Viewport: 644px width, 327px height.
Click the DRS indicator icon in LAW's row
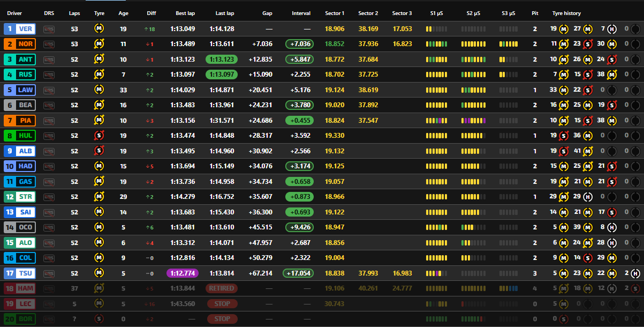49,90
